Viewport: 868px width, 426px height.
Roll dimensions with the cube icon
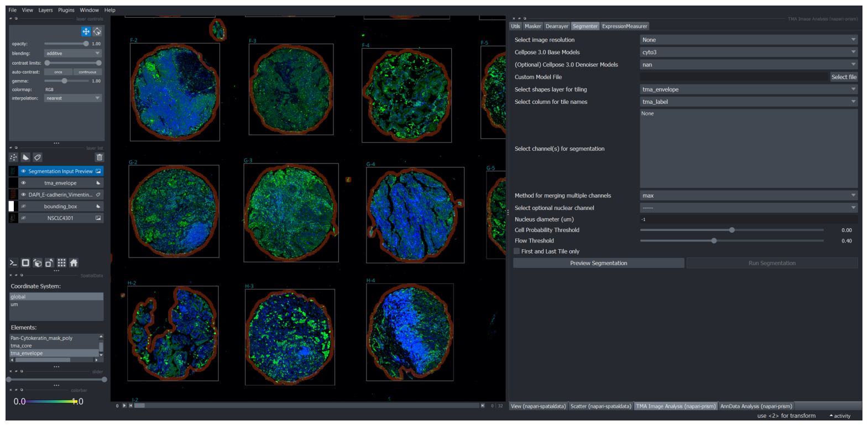[x=38, y=263]
